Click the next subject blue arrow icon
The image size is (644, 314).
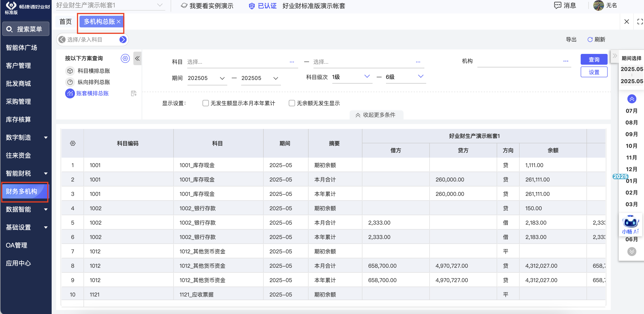point(123,40)
